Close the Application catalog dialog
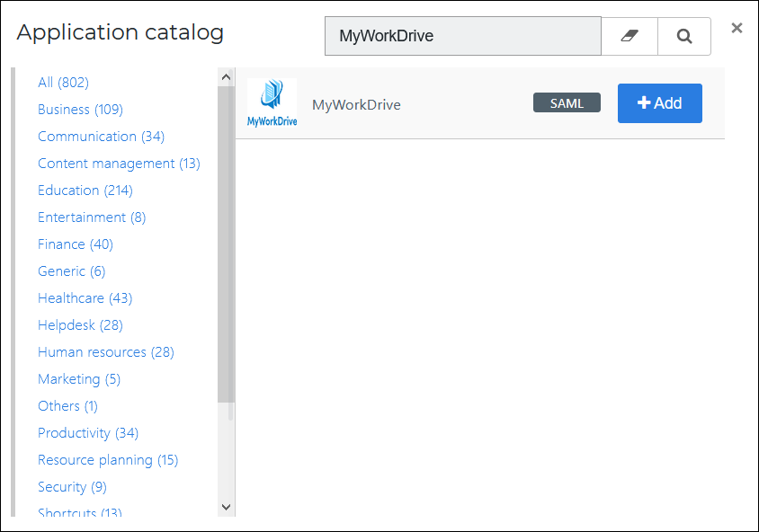The image size is (759, 532). tap(737, 28)
